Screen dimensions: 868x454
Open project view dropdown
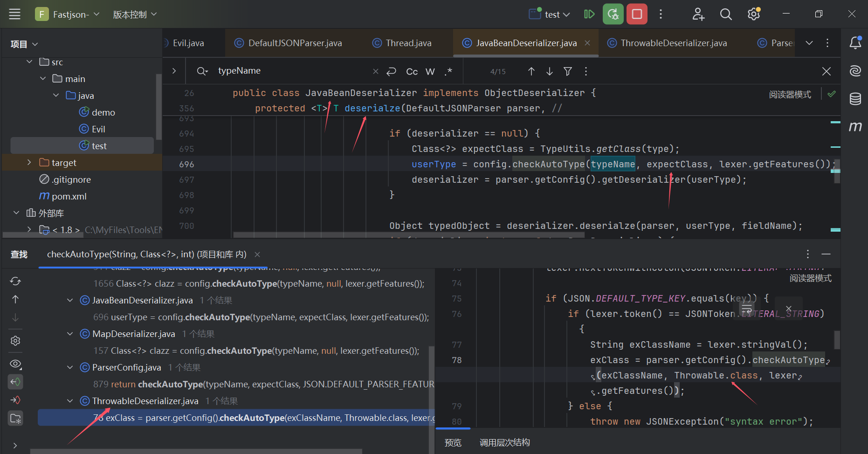24,44
